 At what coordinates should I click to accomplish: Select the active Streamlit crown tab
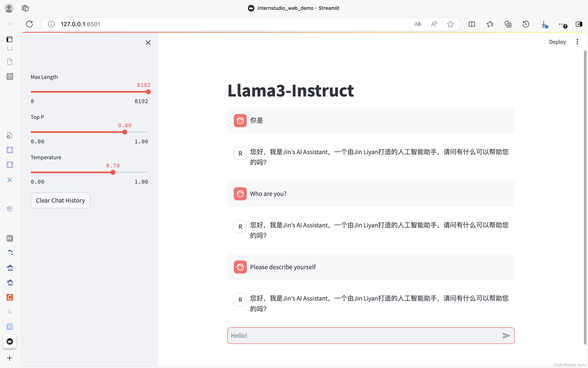click(x=10, y=341)
